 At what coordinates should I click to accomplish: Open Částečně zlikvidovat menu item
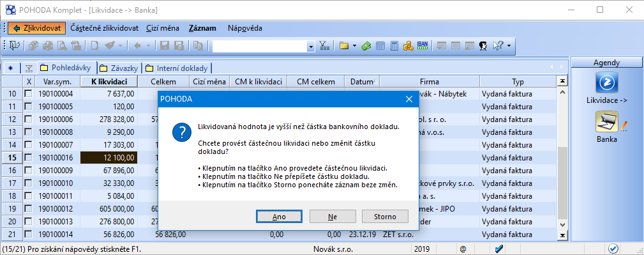[104, 28]
